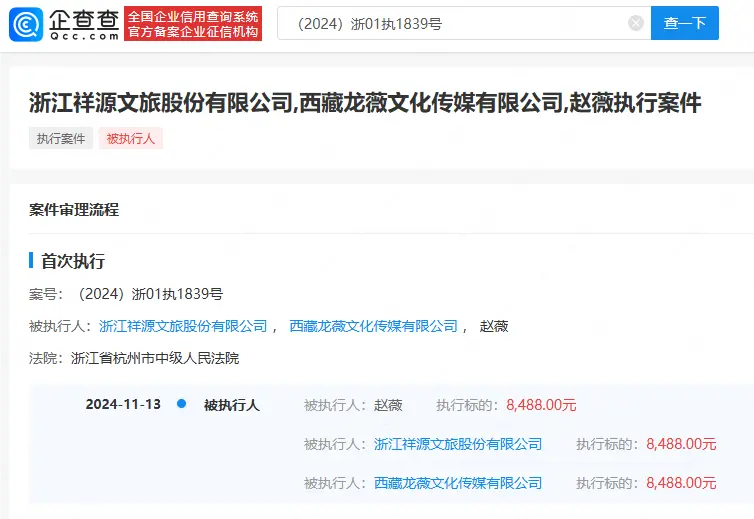The width and height of the screenshot is (754, 519).
Task: Click 赵薇 in the timeline row
Action: (x=388, y=405)
